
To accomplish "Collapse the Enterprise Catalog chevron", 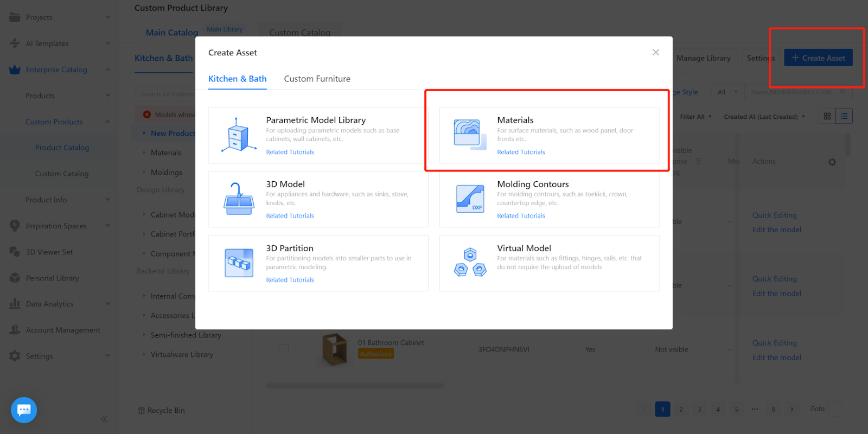I will tap(107, 69).
